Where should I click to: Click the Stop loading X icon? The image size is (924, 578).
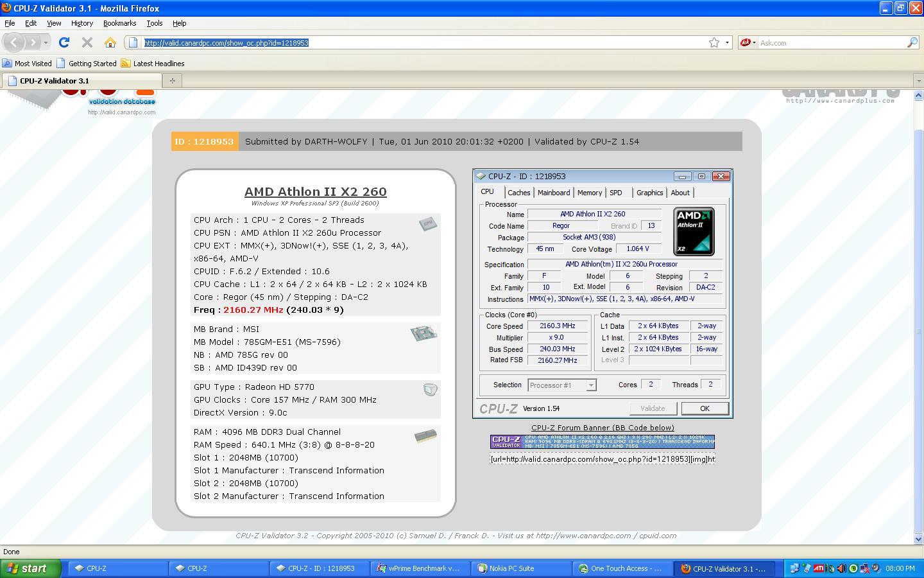click(x=87, y=42)
